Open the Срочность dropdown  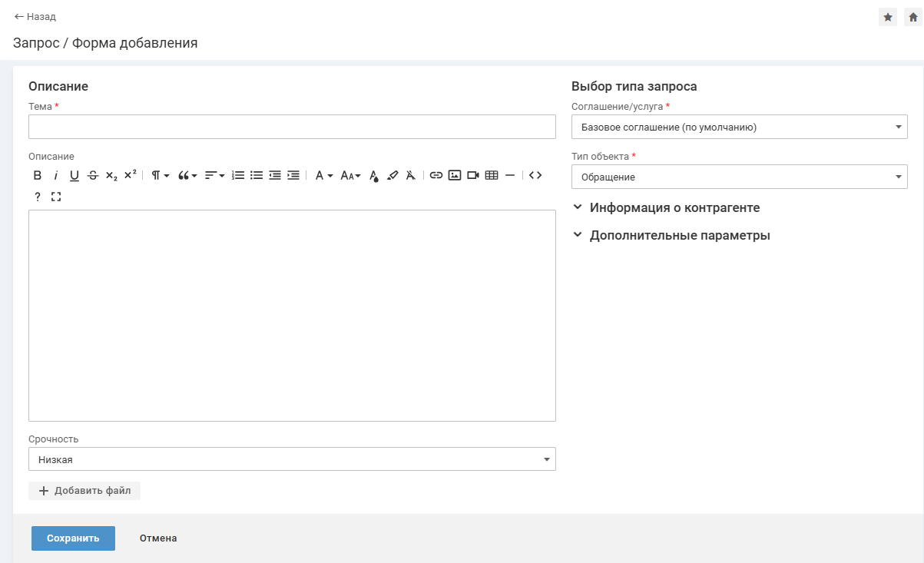tap(292, 459)
